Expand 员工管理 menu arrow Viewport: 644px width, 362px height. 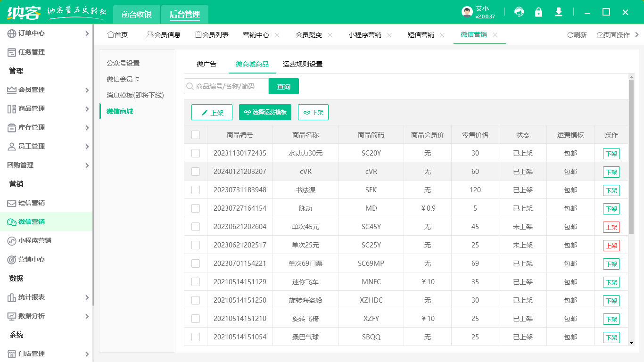pyautogui.click(x=87, y=147)
